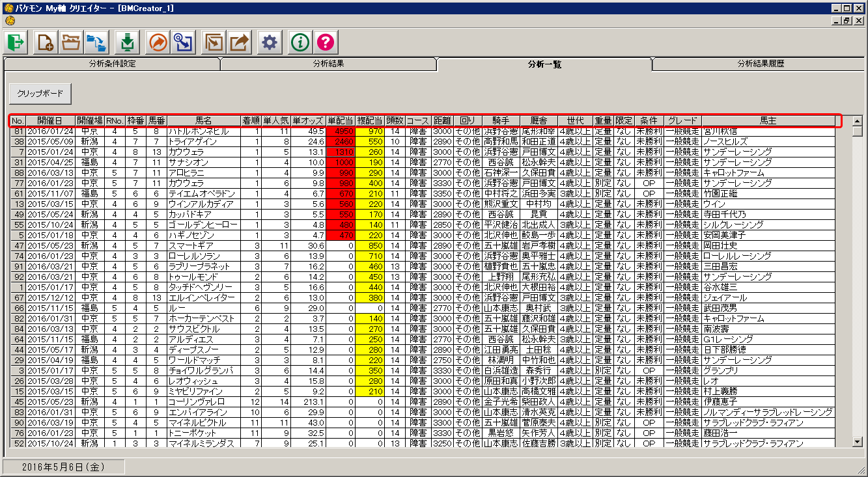Sort by the 馬名 column header

pos(203,120)
